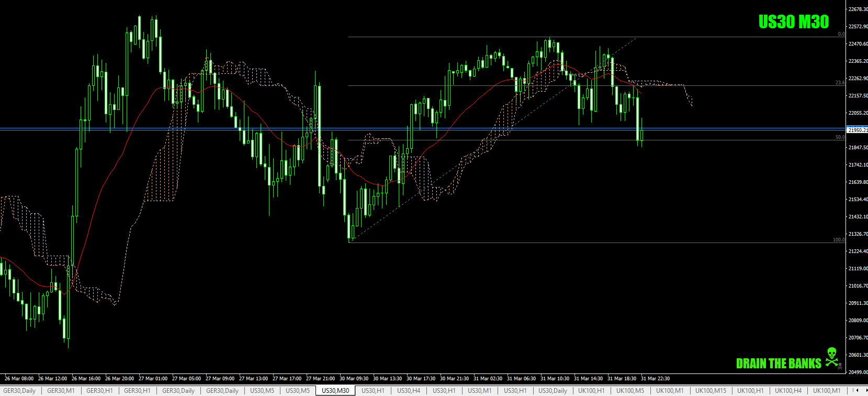Open the UK100,M15 chart tab
Screen dimensions: 868x396
pyautogui.click(x=711, y=391)
